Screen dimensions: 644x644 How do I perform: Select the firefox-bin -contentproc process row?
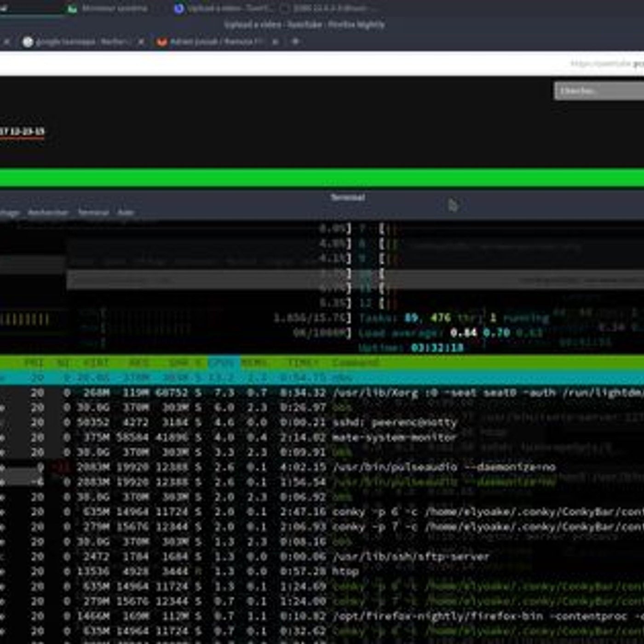322,616
